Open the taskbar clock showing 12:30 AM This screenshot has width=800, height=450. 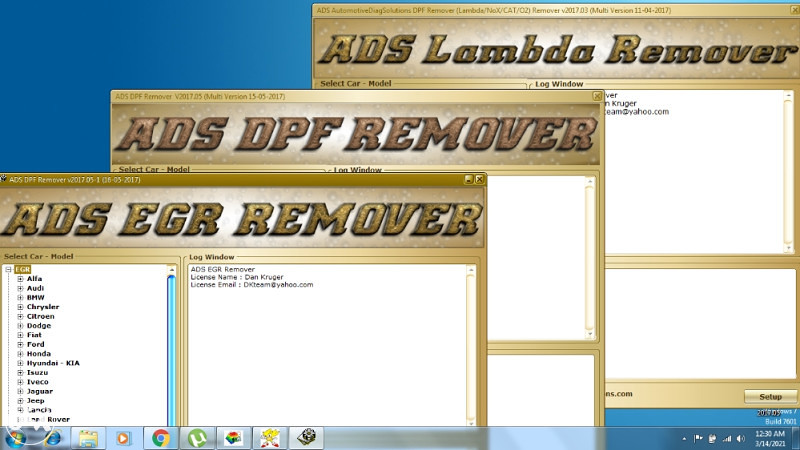pyautogui.click(x=770, y=439)
